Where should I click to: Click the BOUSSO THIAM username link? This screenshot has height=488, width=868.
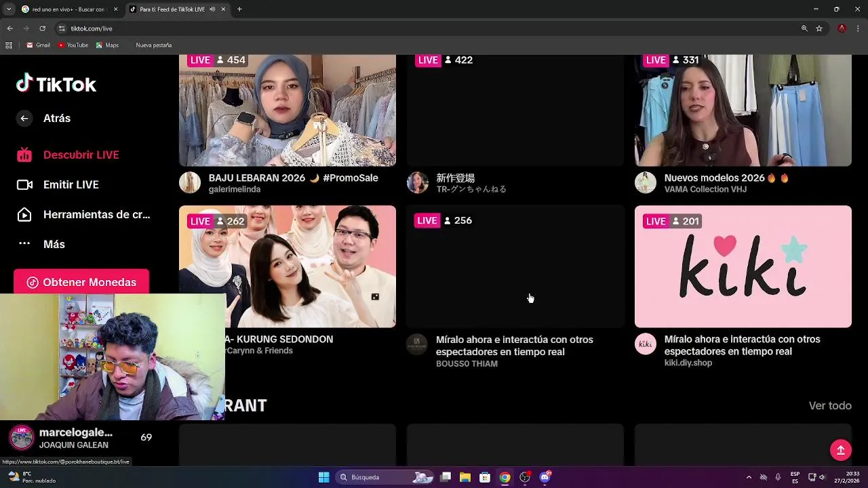tap(467, 364)
